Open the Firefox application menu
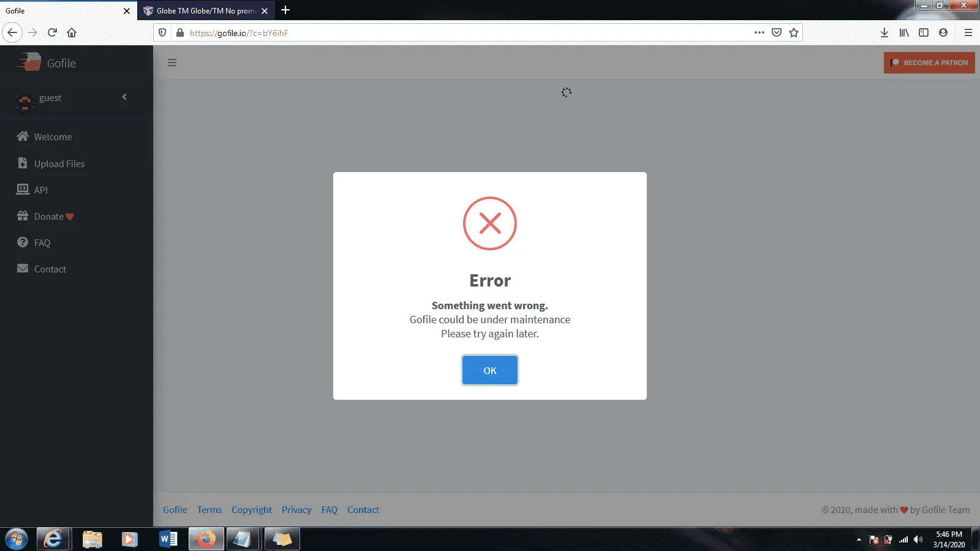Screen dimensions: 980x551 click(968, 32)
